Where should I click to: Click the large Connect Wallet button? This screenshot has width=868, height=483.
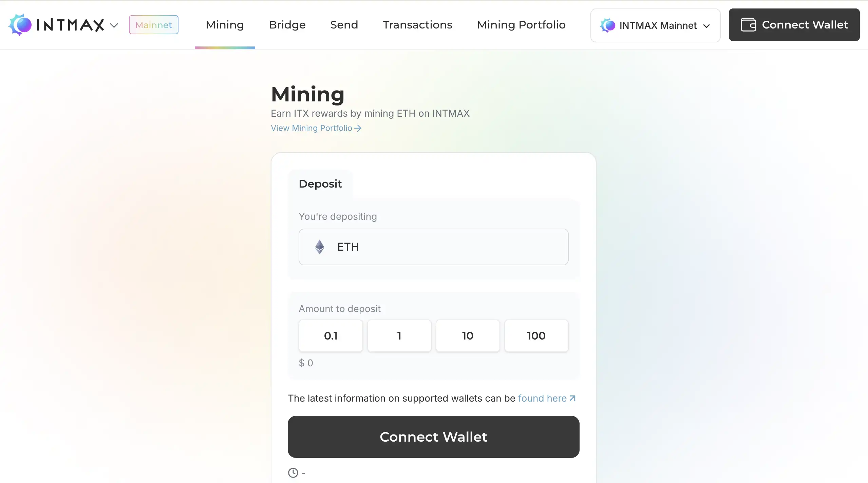433,437
